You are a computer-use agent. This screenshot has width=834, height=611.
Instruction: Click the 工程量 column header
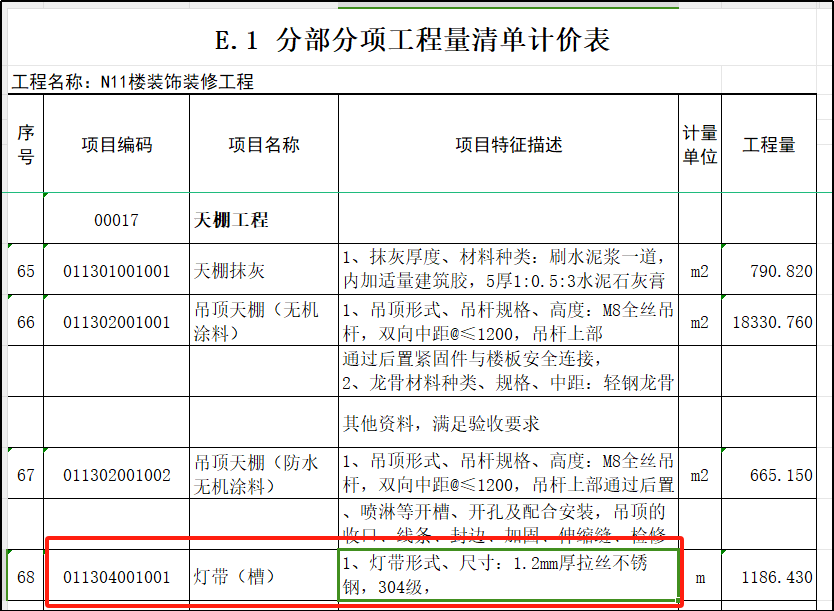(x=768, y=145)
